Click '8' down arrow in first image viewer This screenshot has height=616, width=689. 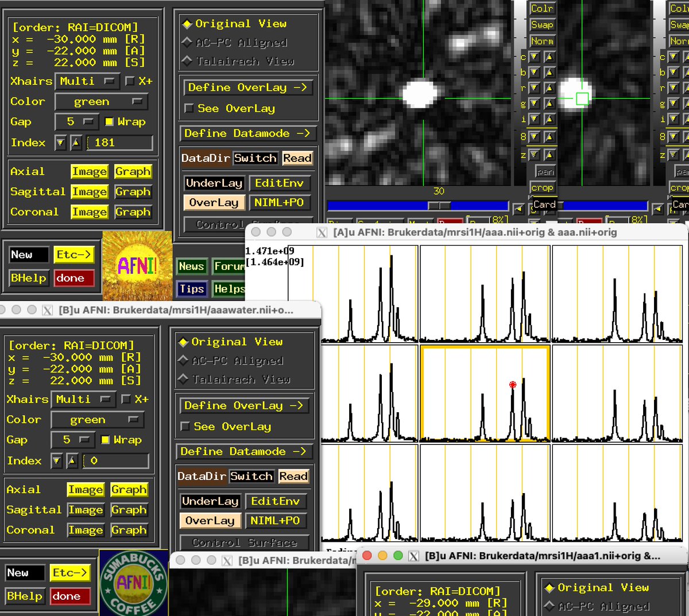[x=534, y=137]
